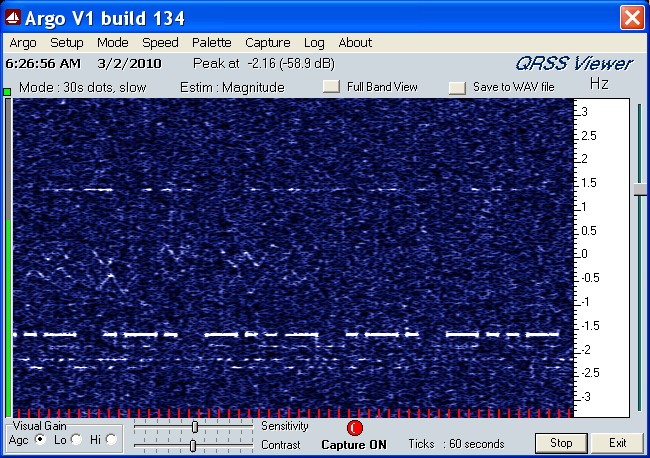Click the Stop button
Image resolution: width=650 pixels, height=458 pixels.
[x=561, y=443]
